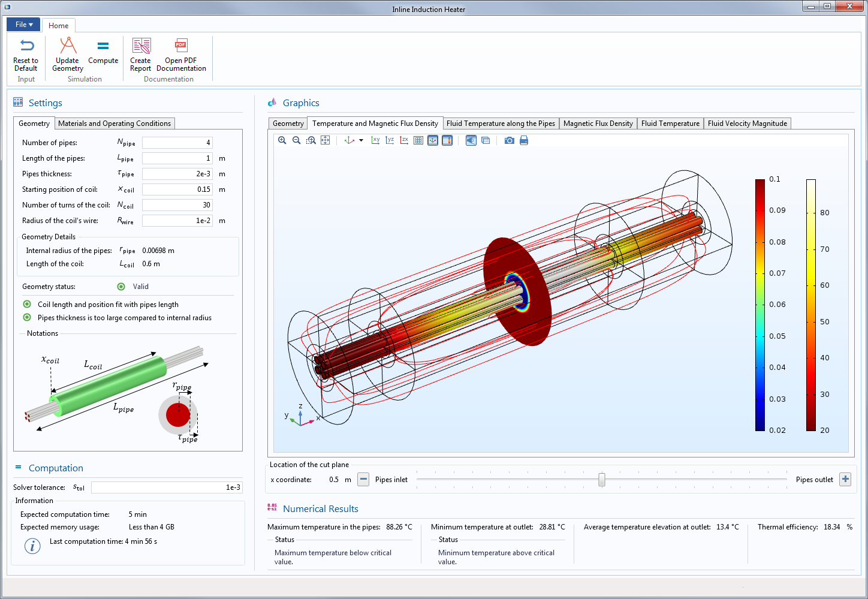The image size is (868, 599).
Task: Click Average temperature elevation value 13.4 °C
Action: (728, 527)
